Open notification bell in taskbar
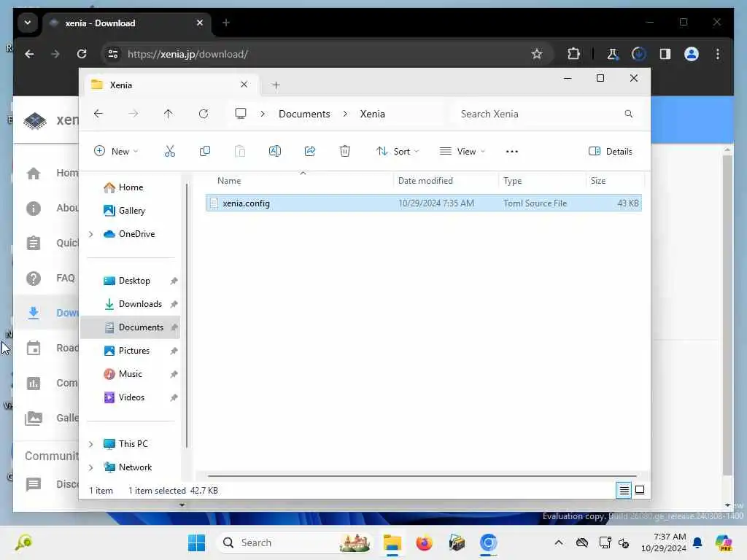Image resolution: width=747 pixels, height=560 pixels. [698, 542]
